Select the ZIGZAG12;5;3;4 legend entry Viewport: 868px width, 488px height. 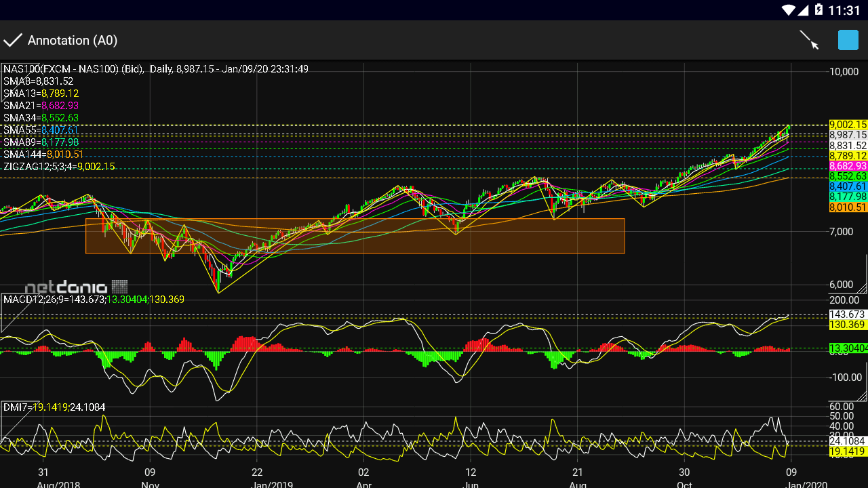pos(59,167)
